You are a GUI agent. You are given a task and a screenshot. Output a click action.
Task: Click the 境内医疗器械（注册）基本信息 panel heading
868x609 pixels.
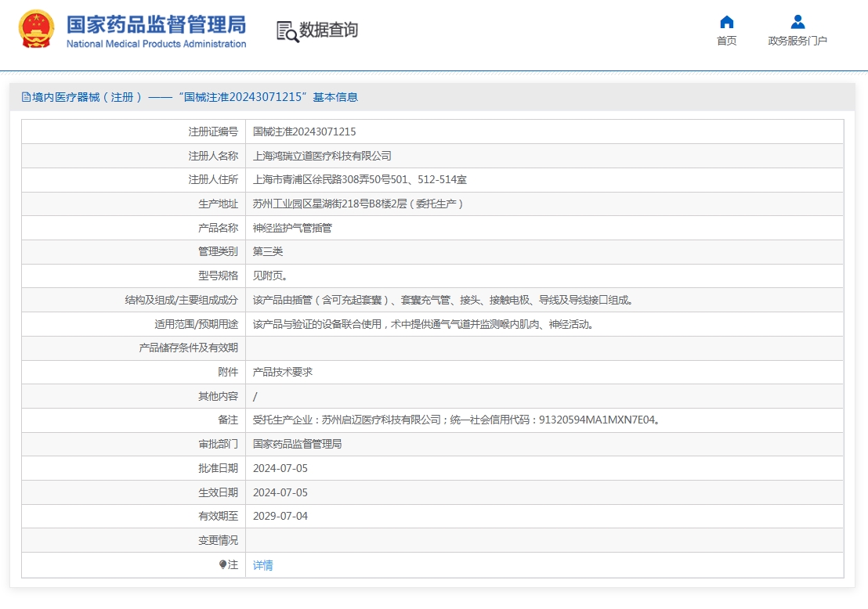195,97
